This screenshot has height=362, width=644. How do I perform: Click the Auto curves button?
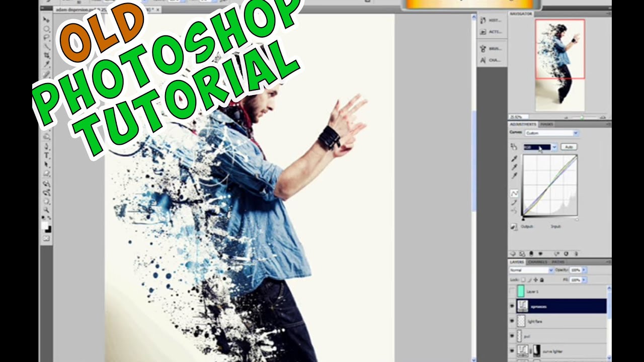coord(569,147)
